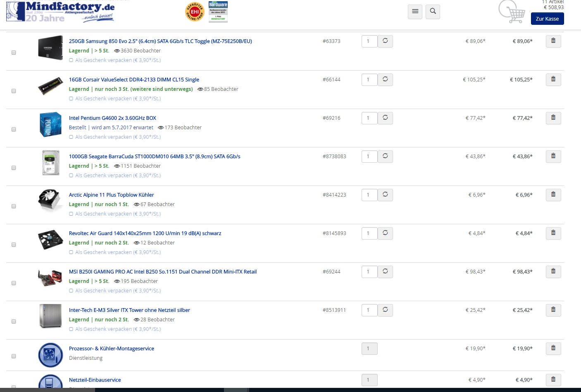
Task: Enable gift wrap for Revoltec Air Guard
Action: 71,252
